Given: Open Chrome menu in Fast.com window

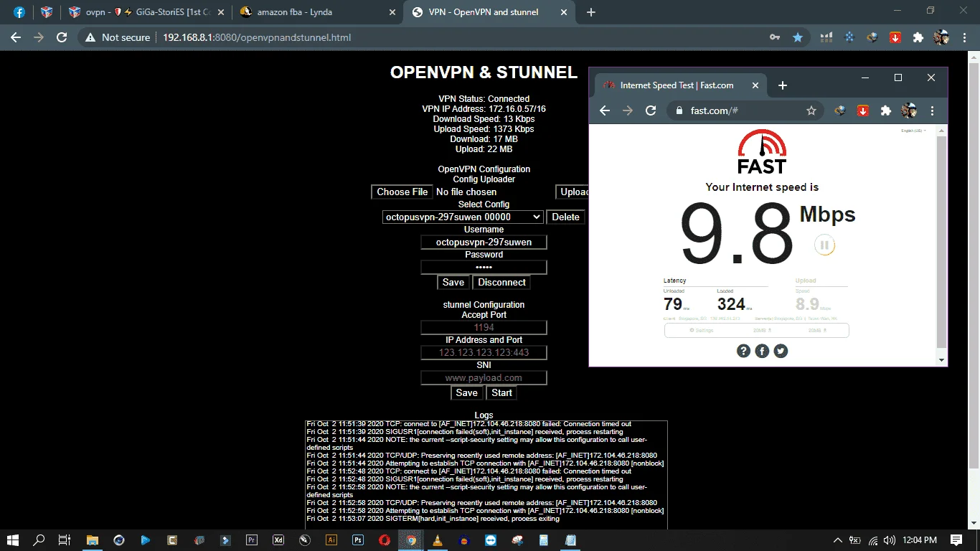Looking at the screenshot, I should click(932, 110).
